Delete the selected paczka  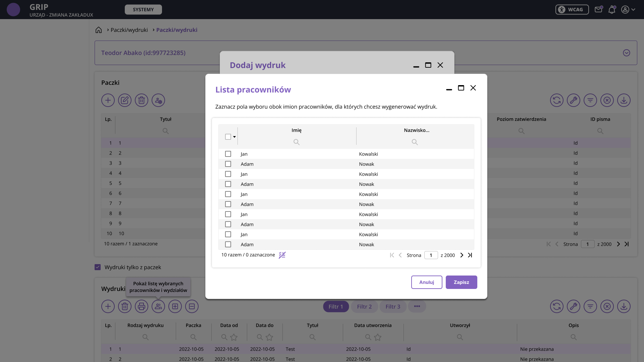pyautogui.click(x=142, y=100)
